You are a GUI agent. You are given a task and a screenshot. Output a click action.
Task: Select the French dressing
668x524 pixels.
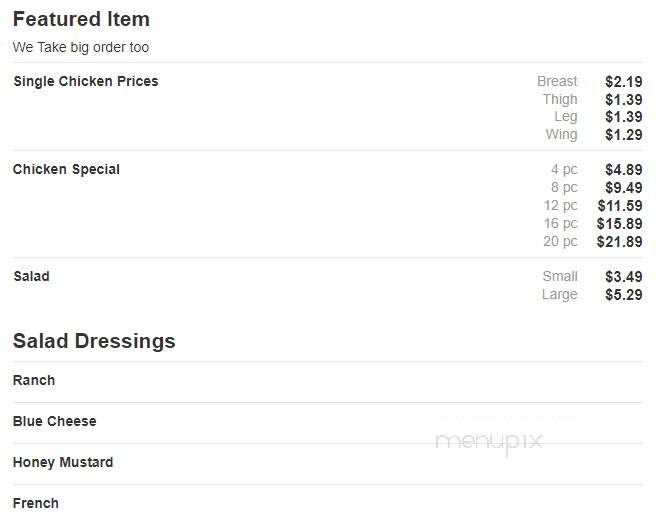click(x=36, y=503)
